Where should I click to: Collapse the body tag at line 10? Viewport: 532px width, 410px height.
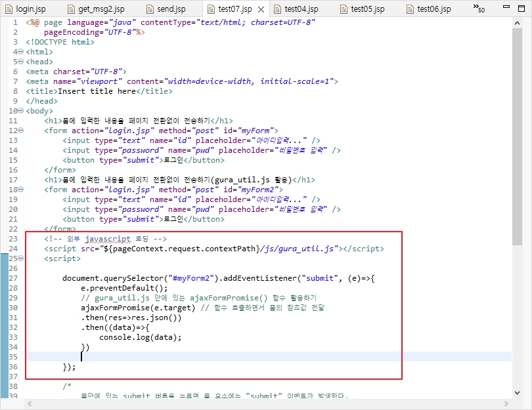point(21,111)
